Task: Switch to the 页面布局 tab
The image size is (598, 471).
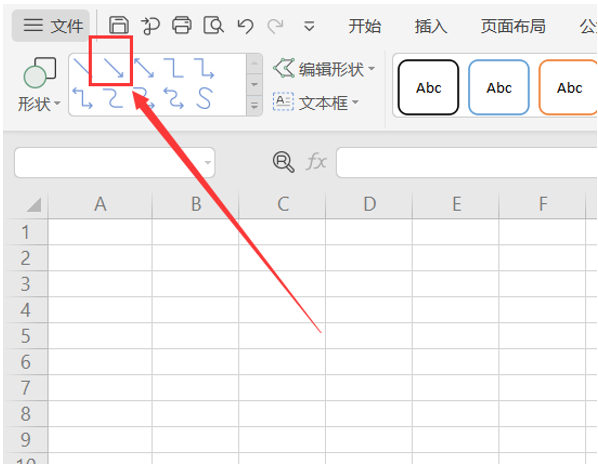Action: [x=513, y=26]
